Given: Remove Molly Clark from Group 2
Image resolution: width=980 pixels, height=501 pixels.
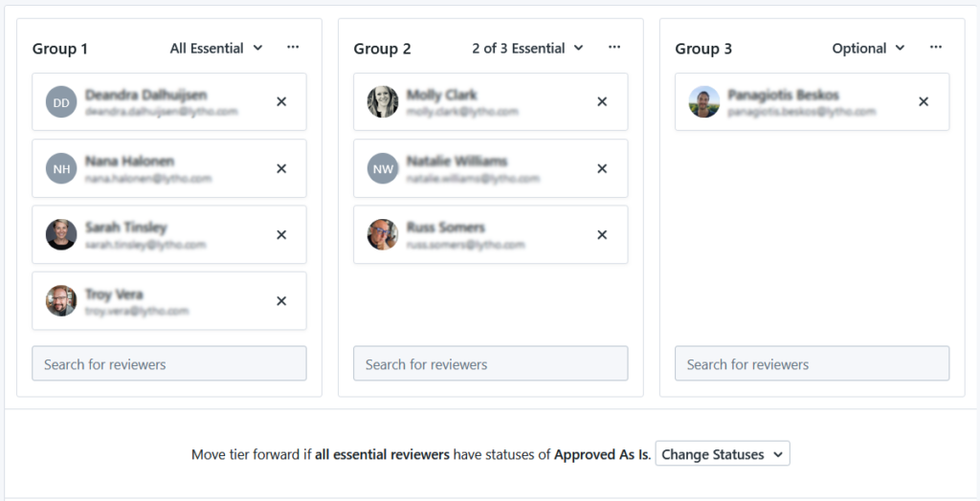Looking at the screenshot, I should click(x=602, y=101).
